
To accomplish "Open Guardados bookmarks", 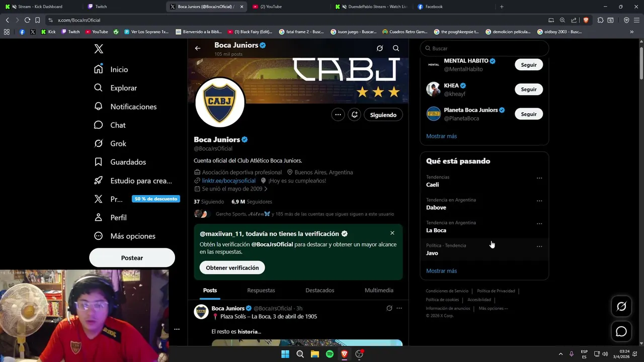I will coord(120,162).
